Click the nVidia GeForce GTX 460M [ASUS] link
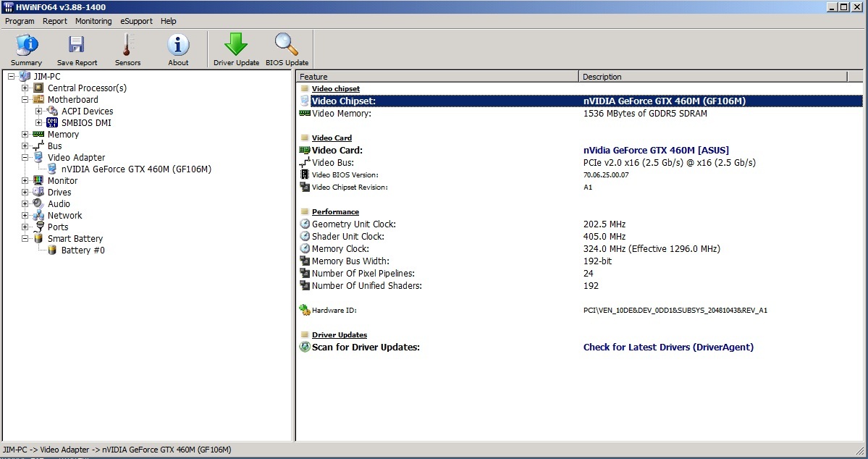868x459 pixels. pos(656,150)
